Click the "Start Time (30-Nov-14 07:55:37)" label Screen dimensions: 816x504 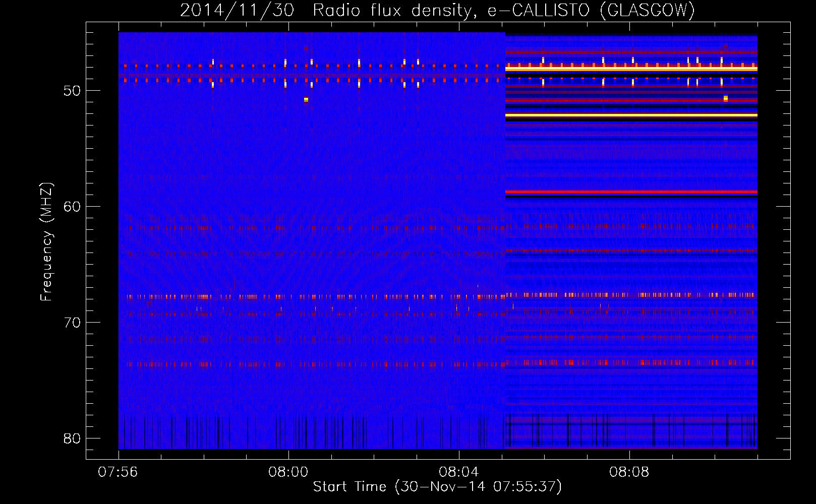click(437, 487)
